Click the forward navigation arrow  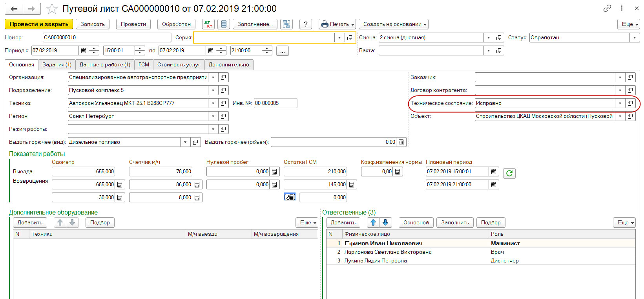(32, 9)
